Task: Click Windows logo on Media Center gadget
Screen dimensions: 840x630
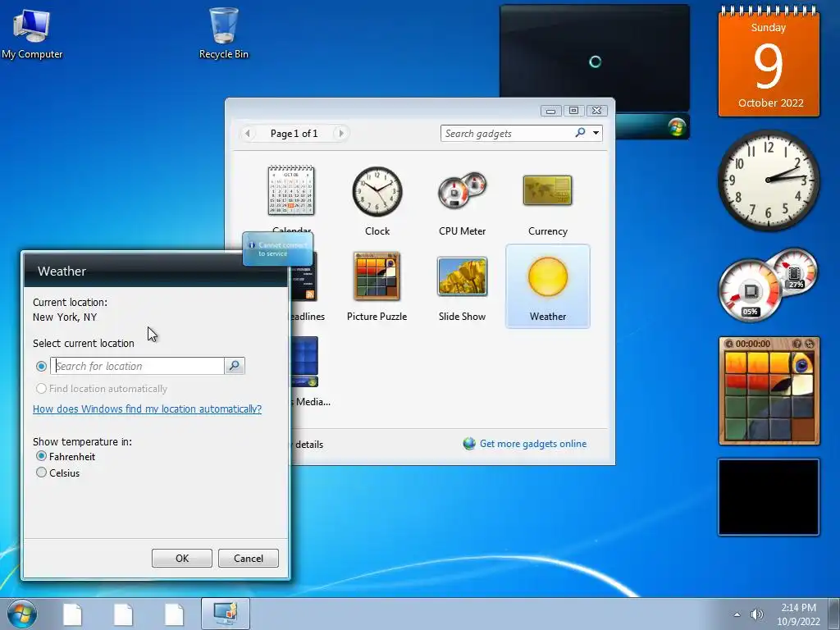Action: click(x=677, y=127)
